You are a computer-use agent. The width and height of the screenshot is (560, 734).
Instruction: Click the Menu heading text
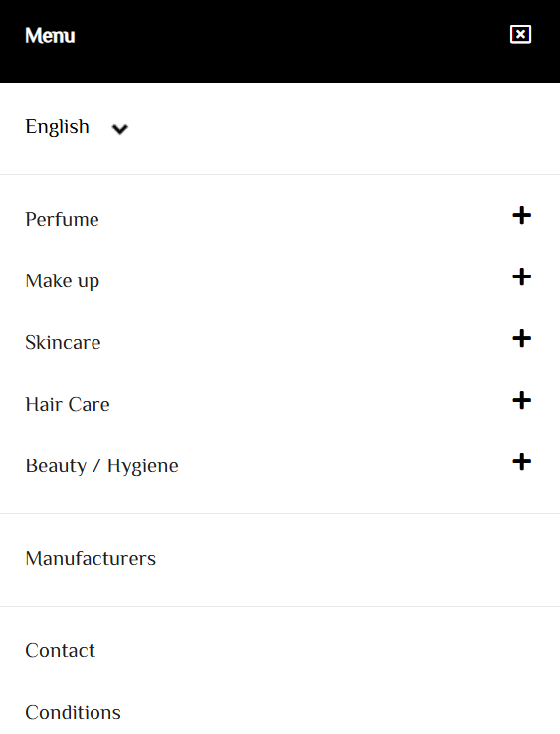[50, 36]
